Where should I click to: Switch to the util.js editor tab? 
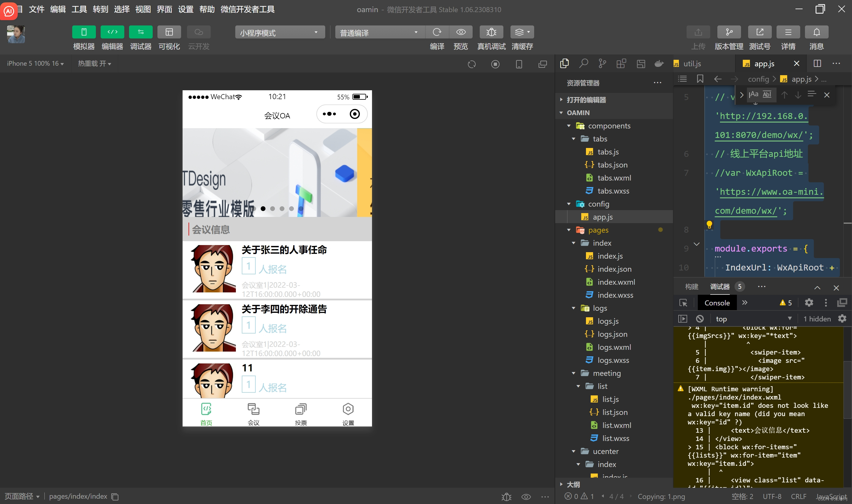[692, 64]
